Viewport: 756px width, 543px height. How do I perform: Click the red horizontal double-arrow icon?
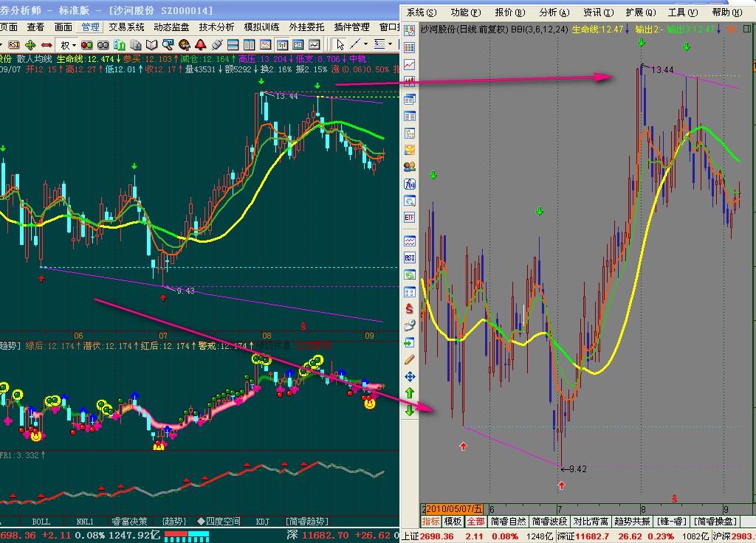[47, 46]
